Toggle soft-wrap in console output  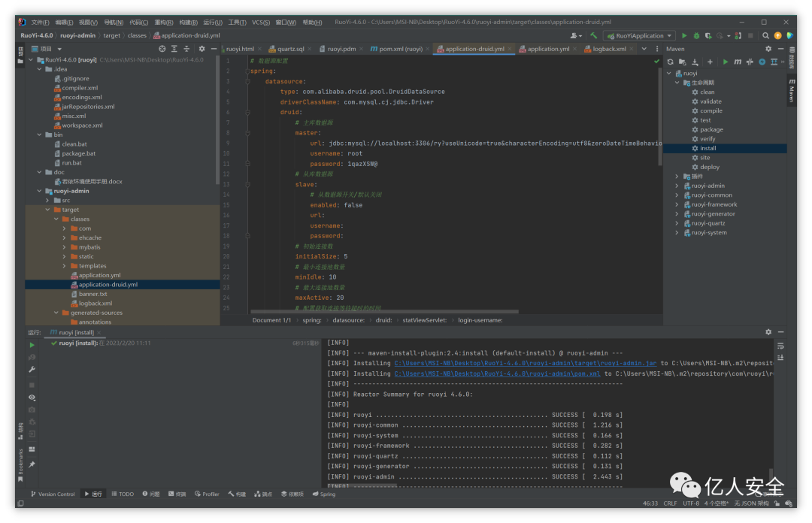(x=780, y=346)
